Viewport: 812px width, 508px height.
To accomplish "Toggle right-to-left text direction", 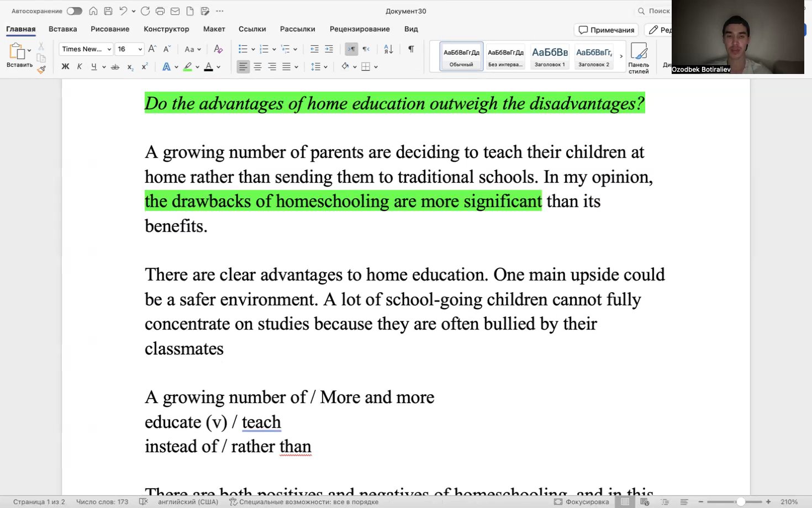I will (x=365, y=49).
